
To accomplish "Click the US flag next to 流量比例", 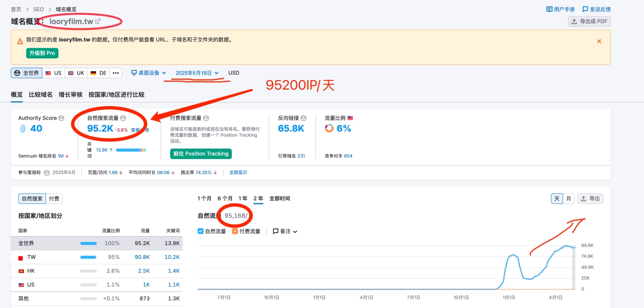I will pos(350,118).
